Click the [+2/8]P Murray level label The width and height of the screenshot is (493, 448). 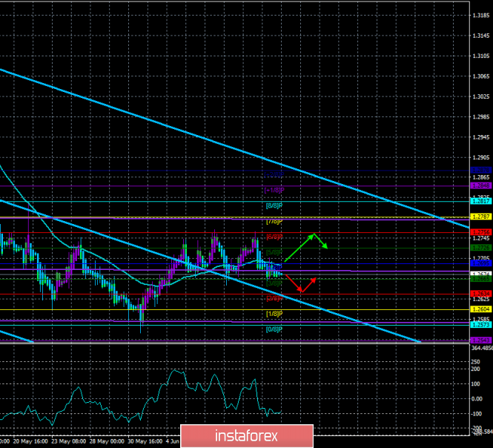point(274,174)
